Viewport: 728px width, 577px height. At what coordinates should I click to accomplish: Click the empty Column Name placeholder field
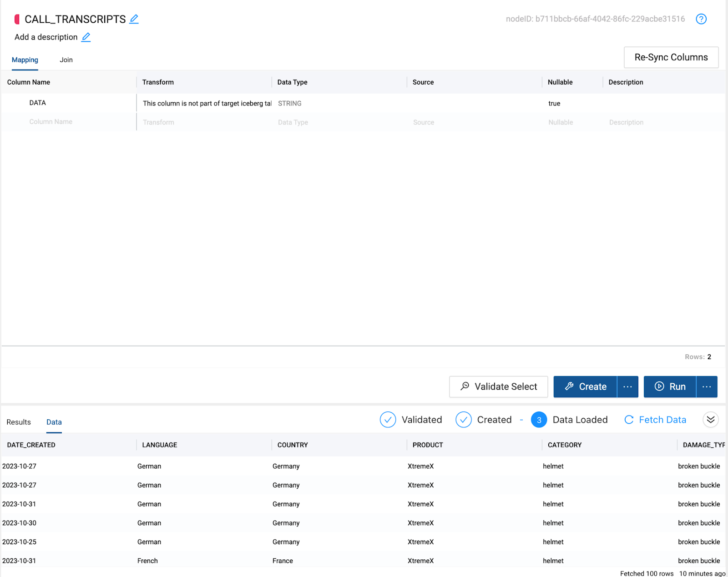pyautogui.click(x=51, y=122)
